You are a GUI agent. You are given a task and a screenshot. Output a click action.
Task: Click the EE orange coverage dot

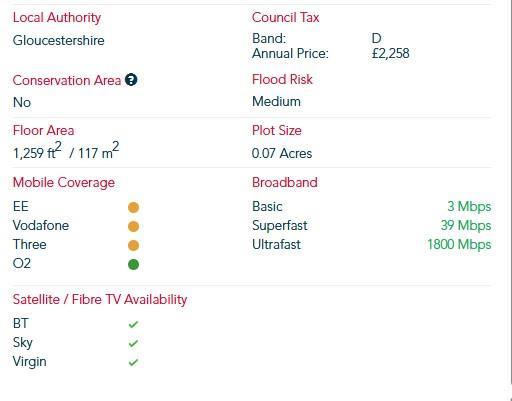[x=133, y=207]
